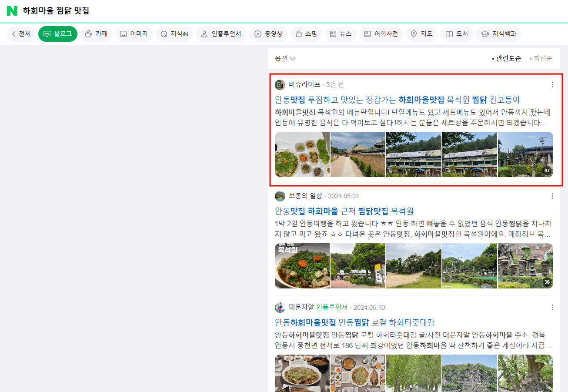Expand the 옵션 dropdown
The image size is (568, 392).
(285, 59)
